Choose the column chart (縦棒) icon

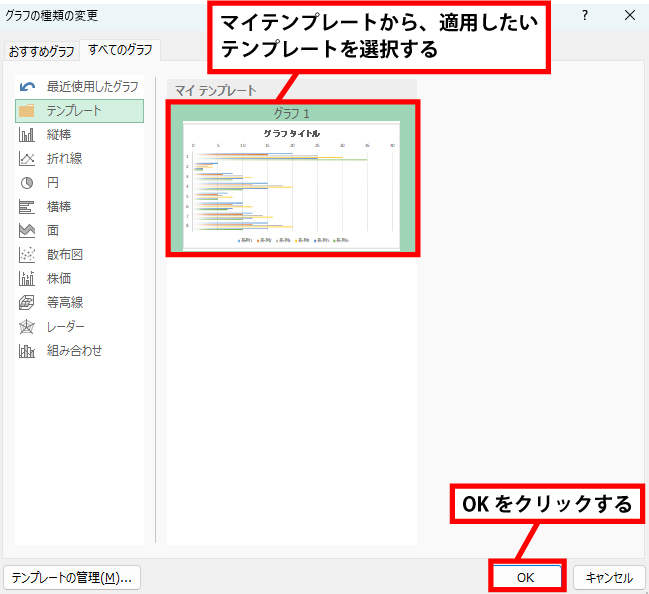point(26,135)
